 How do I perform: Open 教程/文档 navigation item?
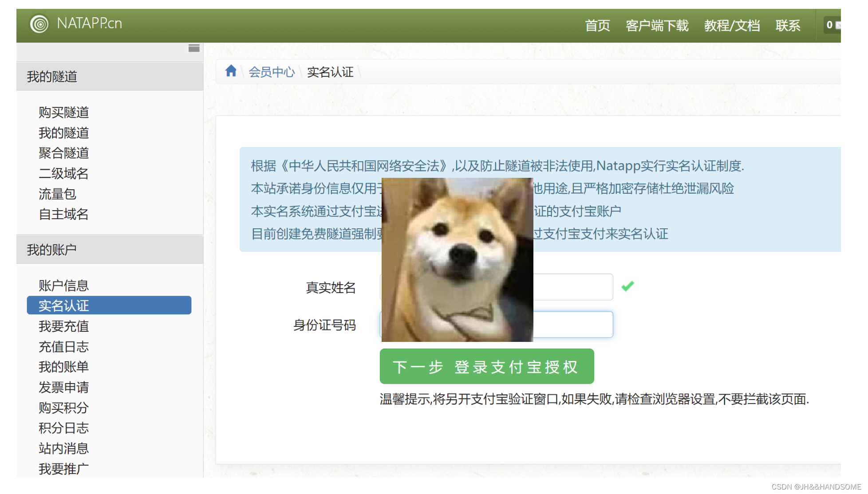point(732,26)
